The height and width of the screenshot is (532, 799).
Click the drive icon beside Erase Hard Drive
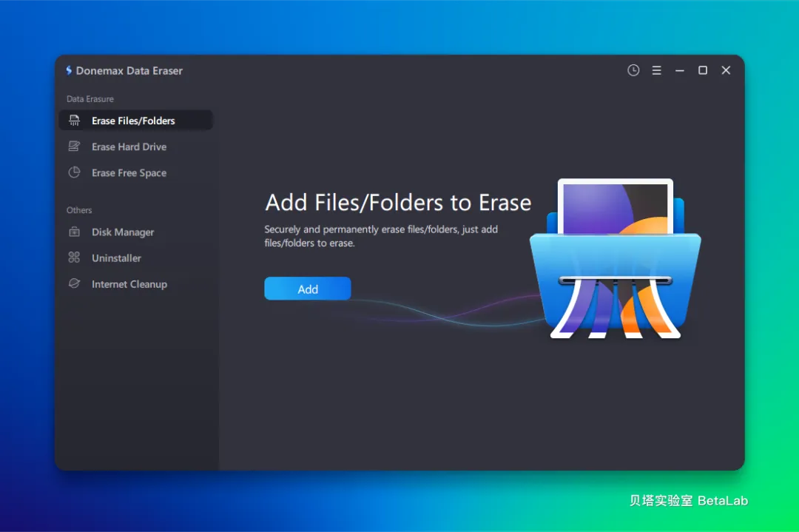click(x=75, y=147)
